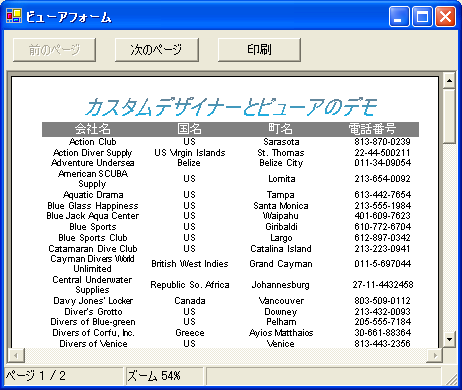Click the country British West Indies
The height and width of the screenshot is (390, 462).
190,264
